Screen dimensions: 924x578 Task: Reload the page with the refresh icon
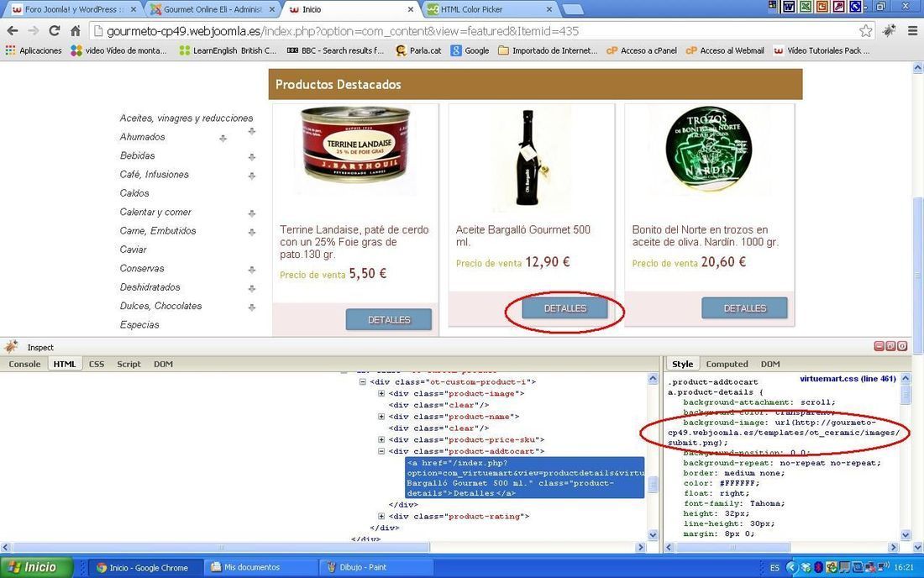point(55,30)
